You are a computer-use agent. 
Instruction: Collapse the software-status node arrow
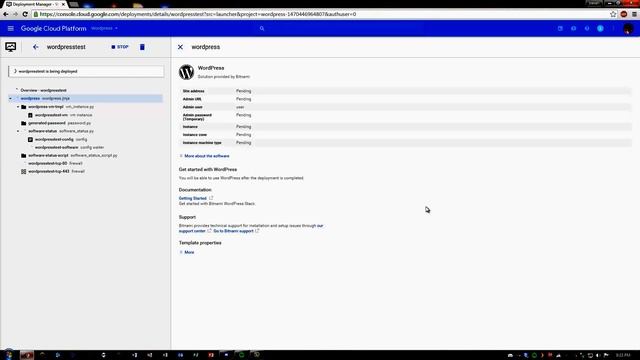point(18,131)
